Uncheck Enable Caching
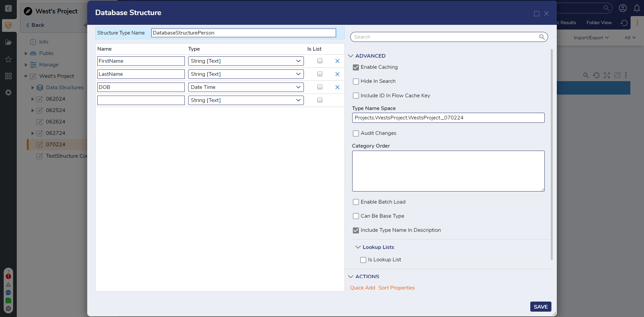 click(356, 67)
